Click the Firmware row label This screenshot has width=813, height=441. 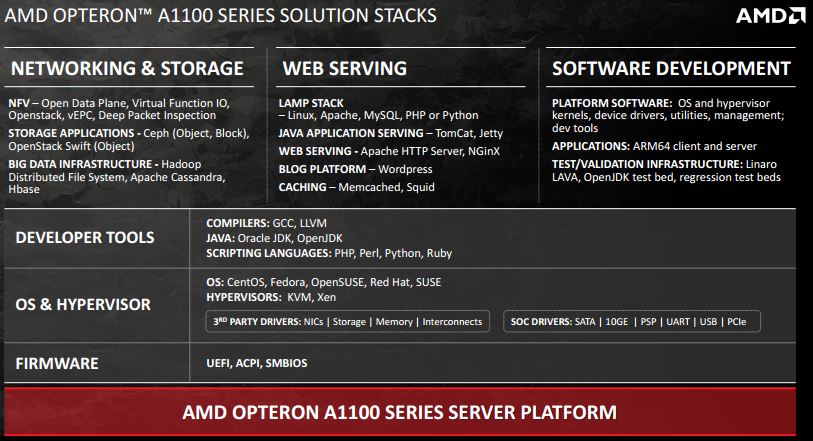point(56,362)
